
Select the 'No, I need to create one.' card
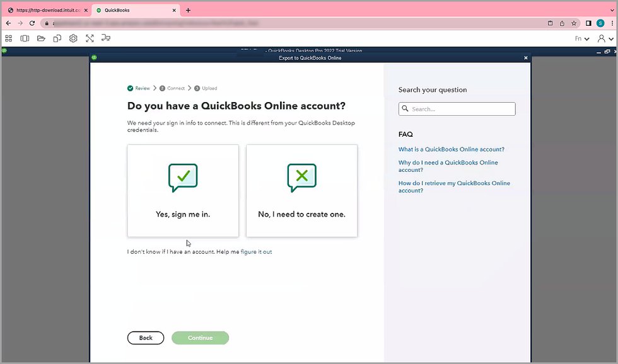pos(301,191)
